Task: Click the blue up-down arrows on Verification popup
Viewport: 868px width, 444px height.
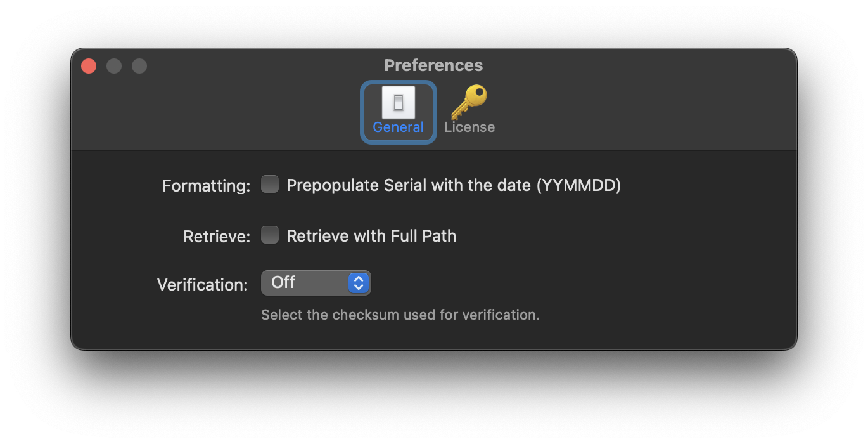Action: point(358,283)
